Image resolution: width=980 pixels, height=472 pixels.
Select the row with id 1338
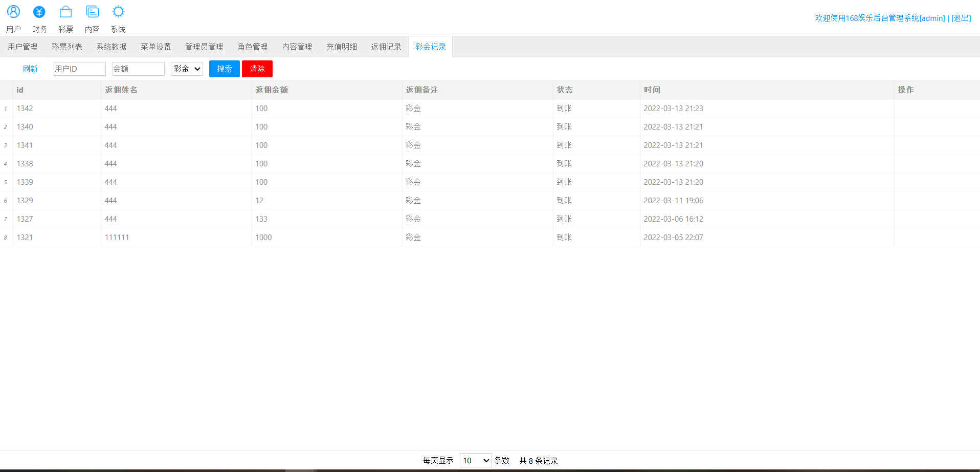pos(490,163)
